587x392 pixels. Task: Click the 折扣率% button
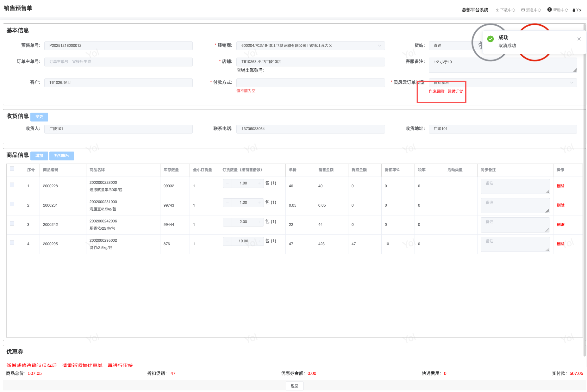(x=62, y=156)
